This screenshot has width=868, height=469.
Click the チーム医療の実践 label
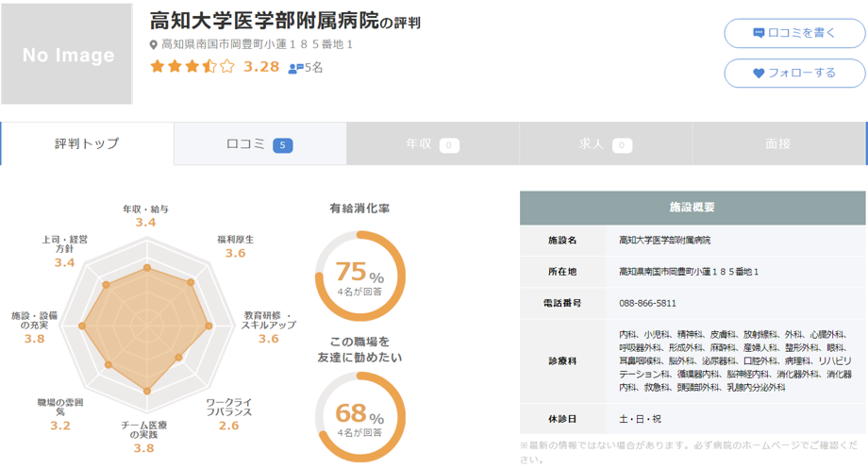tap(144, 429)
